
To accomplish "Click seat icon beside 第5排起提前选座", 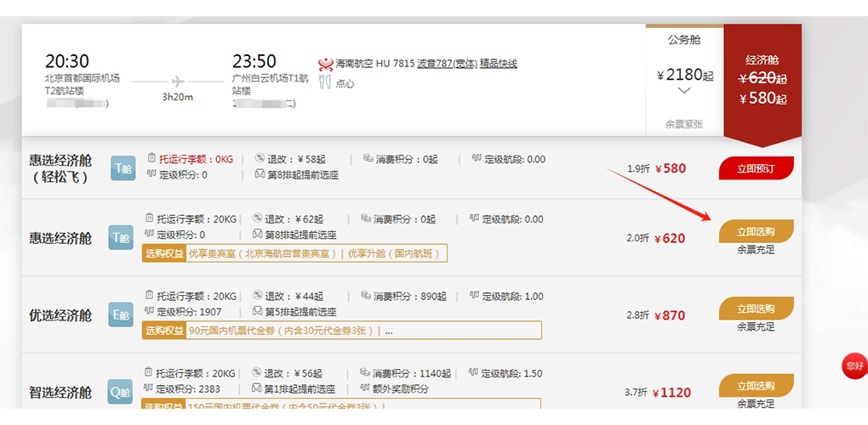I will tap(257, 312).
